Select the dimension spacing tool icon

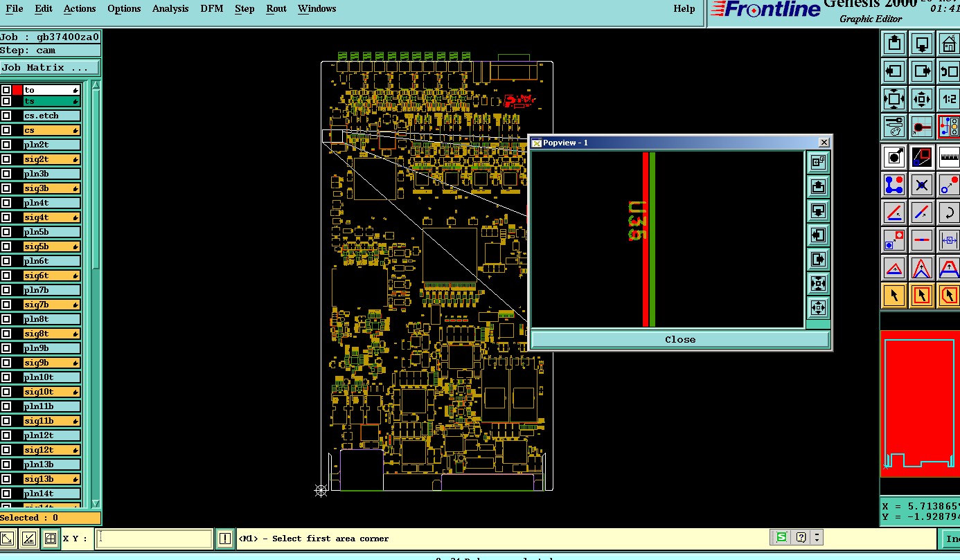point(949,240)
